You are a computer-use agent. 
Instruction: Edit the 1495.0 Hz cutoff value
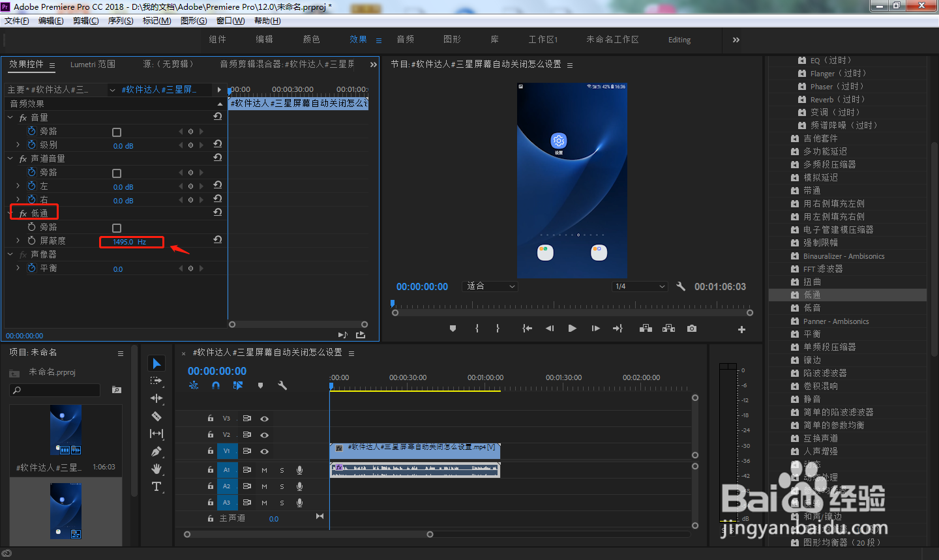point(129,242)
